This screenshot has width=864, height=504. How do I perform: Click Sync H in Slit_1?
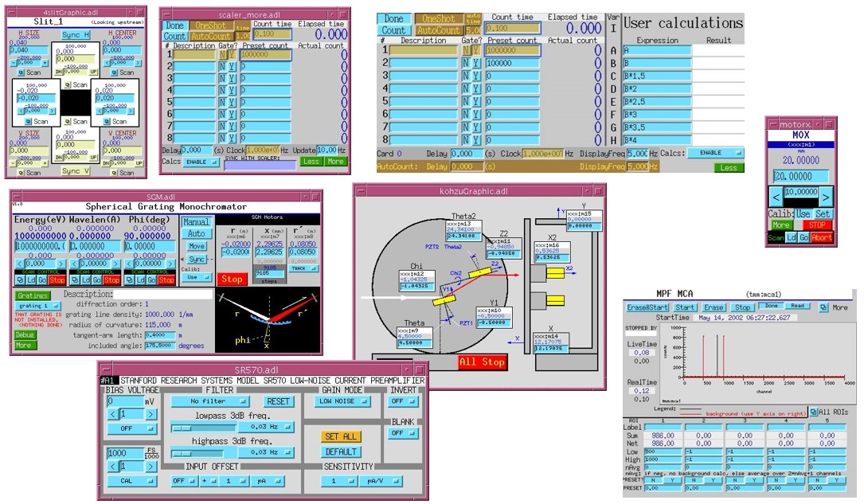coord(75,35)
